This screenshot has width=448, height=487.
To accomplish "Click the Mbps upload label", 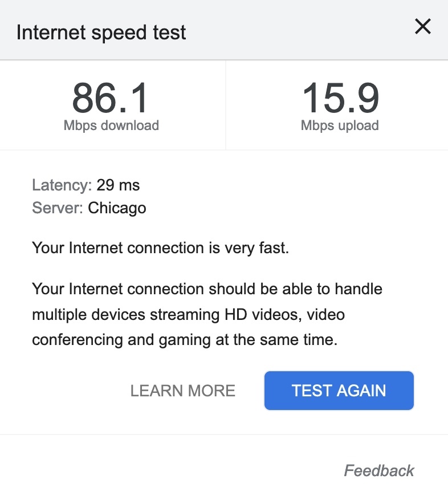I will point(340,125).
